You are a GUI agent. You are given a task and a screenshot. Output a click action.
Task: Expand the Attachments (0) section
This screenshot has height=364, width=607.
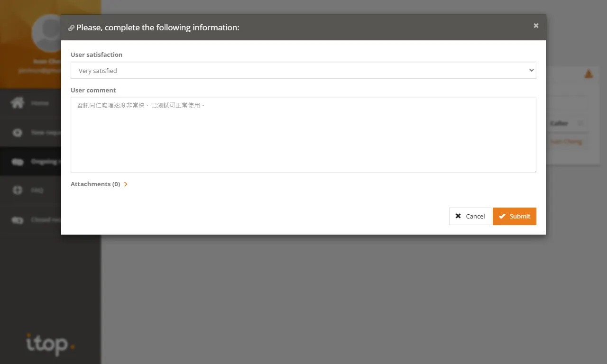click(99, 184)
